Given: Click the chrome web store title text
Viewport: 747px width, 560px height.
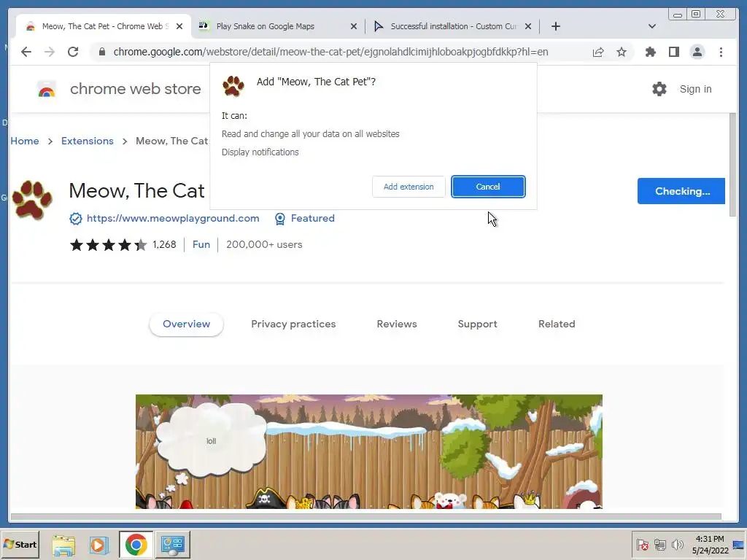Looking at the screenshot, I should [x=135, y=89].
